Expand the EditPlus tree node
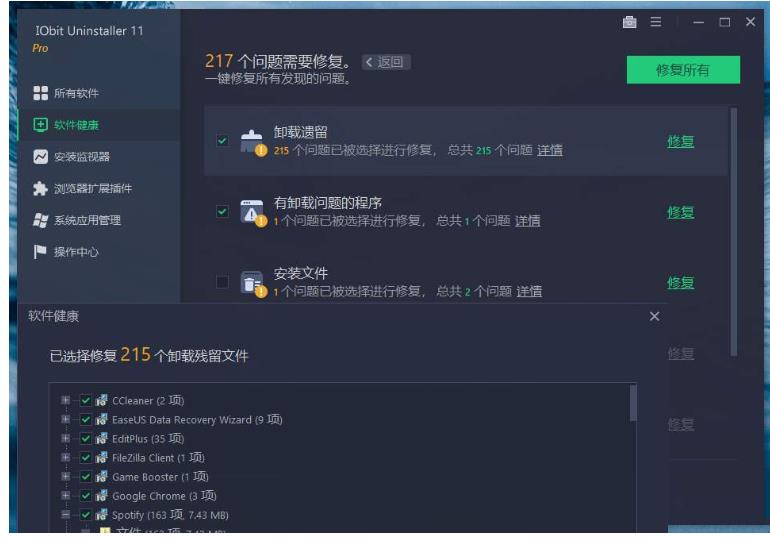The width and height of the screenshot is (770, 538). pos(66,438)
